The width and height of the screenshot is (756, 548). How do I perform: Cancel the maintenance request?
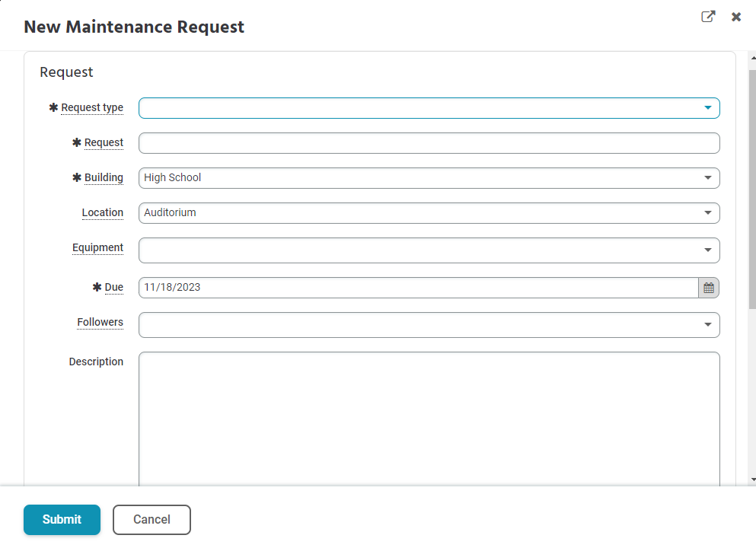coord(152,520)
